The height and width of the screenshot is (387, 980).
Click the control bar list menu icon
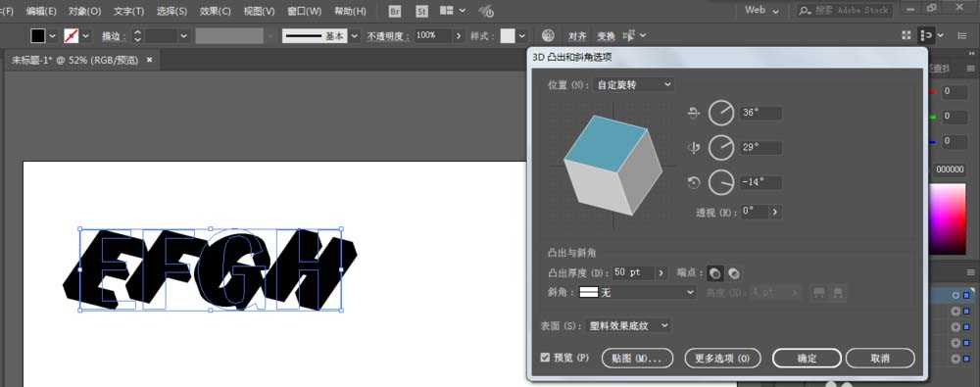(x=962, y=35)
